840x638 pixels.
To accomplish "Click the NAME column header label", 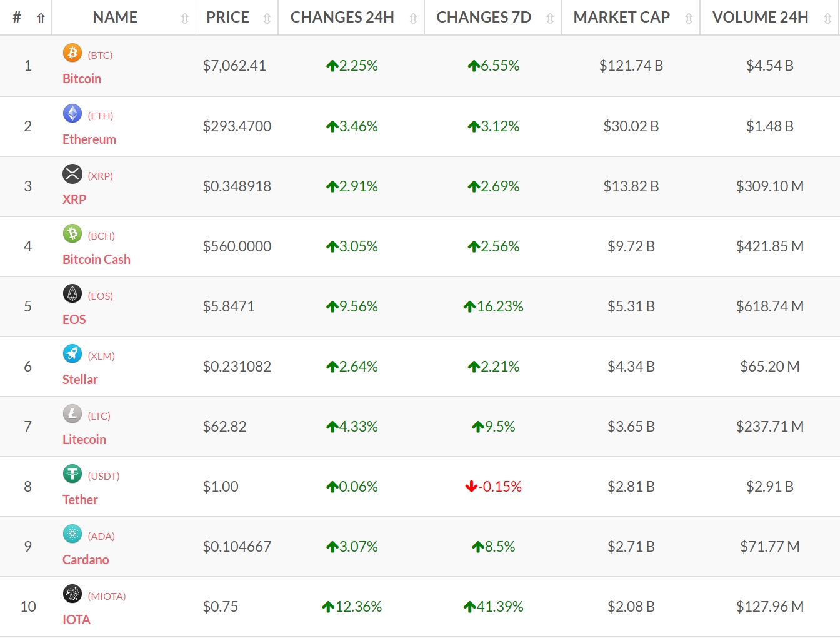I will [x=115, y=18].
